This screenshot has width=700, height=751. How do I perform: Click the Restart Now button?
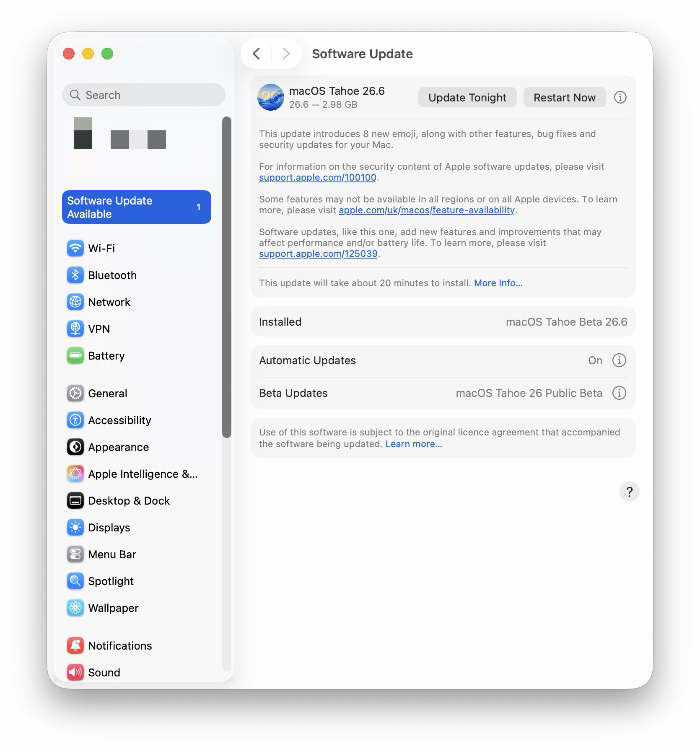564,97
